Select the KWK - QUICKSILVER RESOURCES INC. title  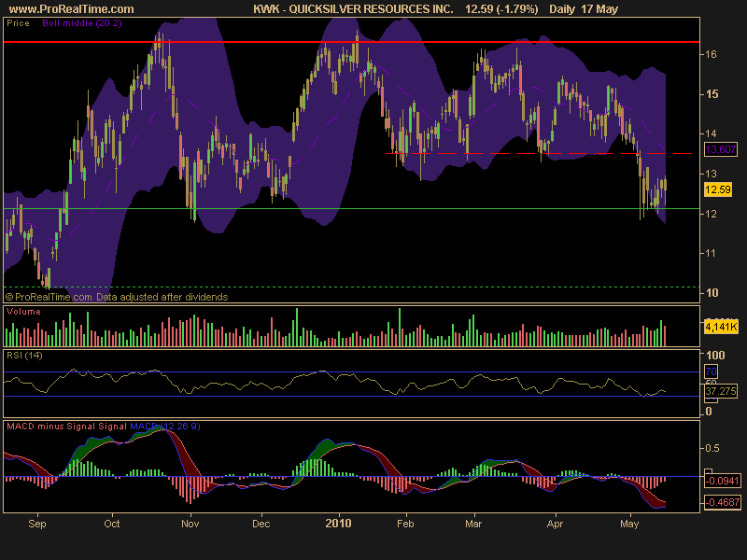(x=353, y=8)
